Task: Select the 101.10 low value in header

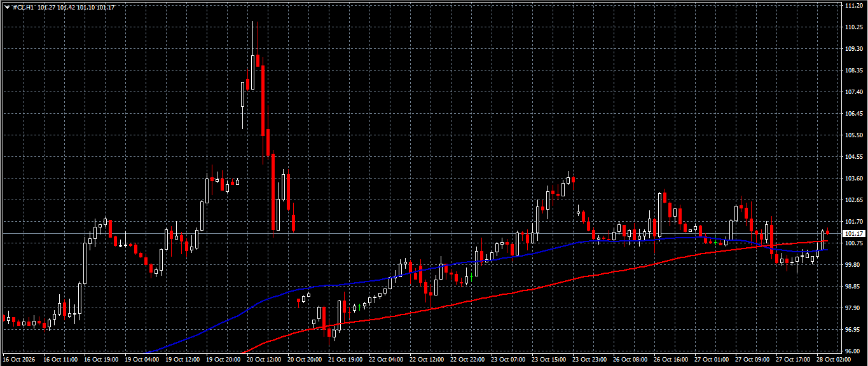Action: point(85,8)
